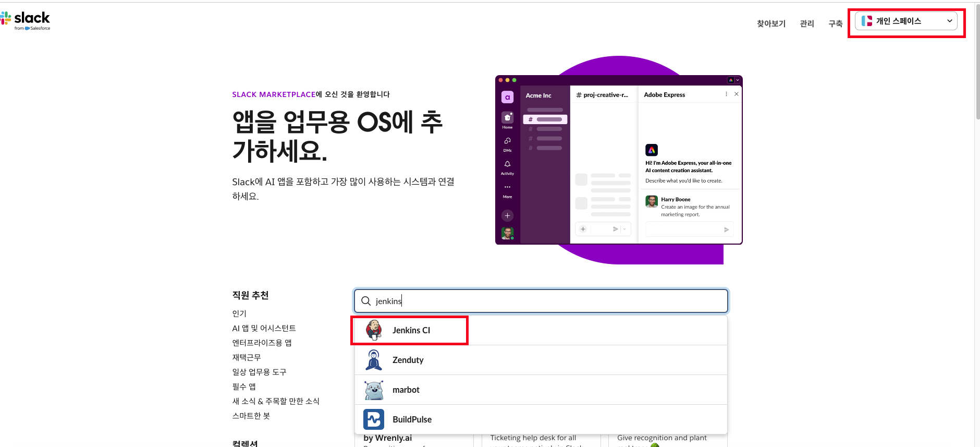Click the send arrow in Adobe Express panel

[x=726, y=229]
